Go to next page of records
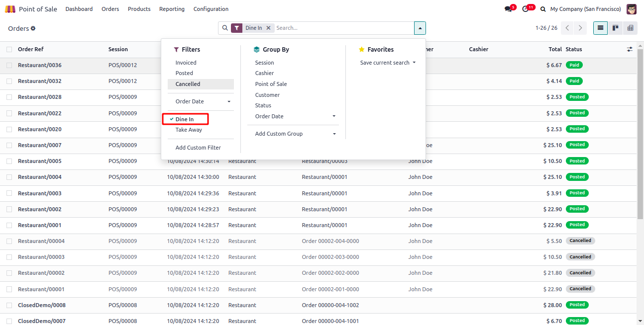Screen dimensions: 644x325 tap(580, 28)
